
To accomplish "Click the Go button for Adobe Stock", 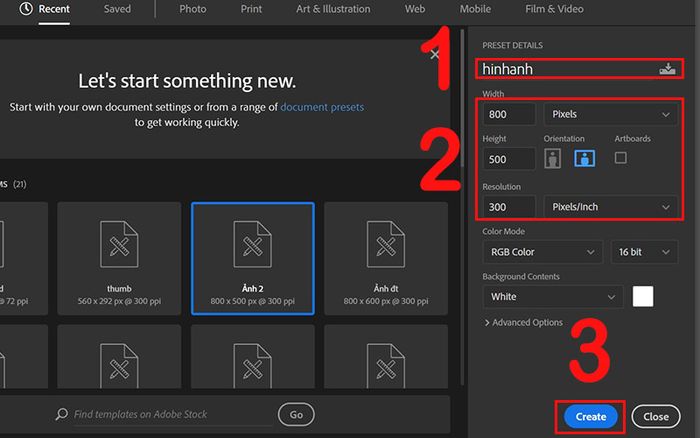I will [296, 415].
